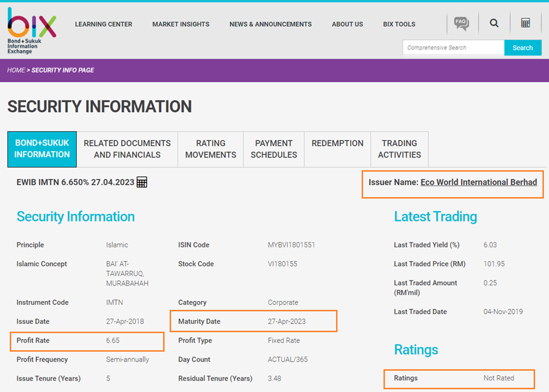Open News & Announcements menu
Image resolution: width=549 pixels, height=392 pixels.
(x=271, y=24)
